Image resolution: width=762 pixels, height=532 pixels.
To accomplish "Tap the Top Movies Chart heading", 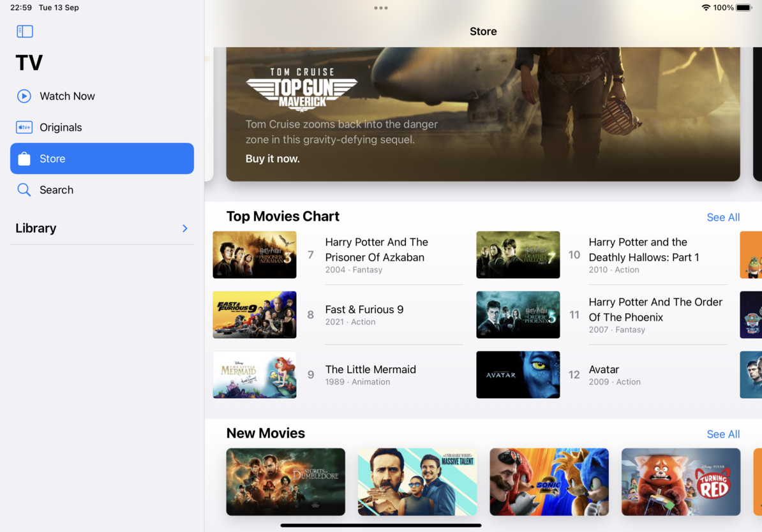I will 283,216.
